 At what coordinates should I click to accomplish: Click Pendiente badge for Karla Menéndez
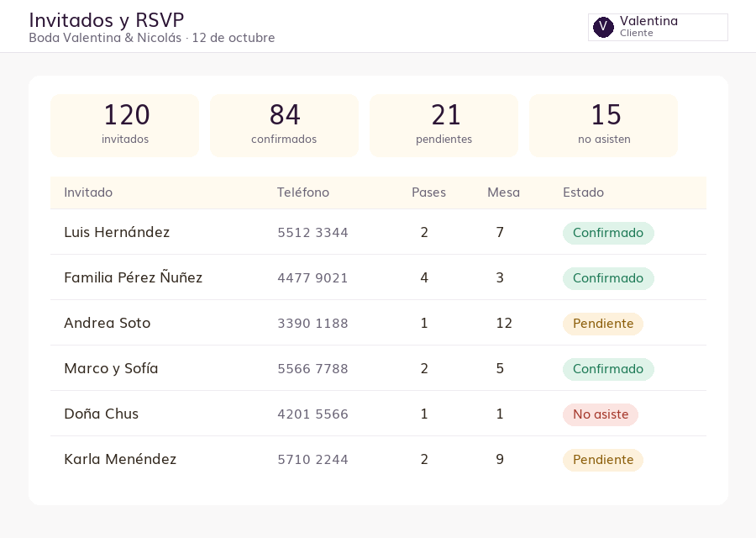602,460
